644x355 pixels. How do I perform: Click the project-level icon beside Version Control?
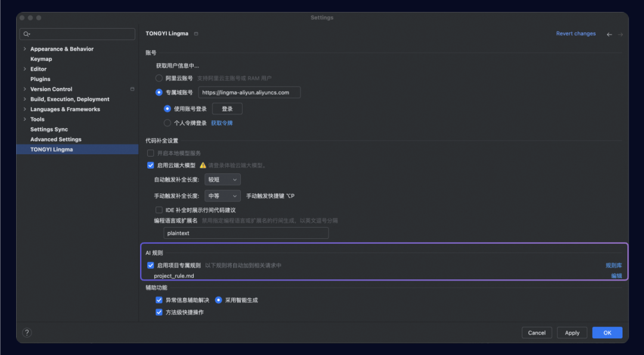(132, 89)
